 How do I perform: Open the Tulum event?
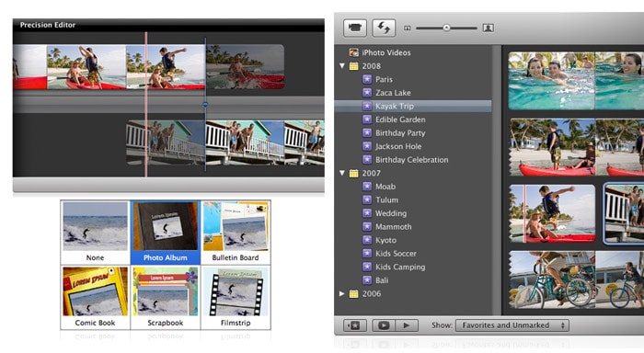coord(387,199)
